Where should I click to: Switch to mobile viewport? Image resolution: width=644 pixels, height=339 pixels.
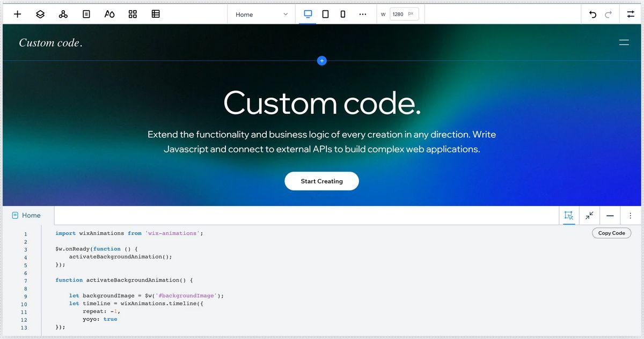click(342, 14)
